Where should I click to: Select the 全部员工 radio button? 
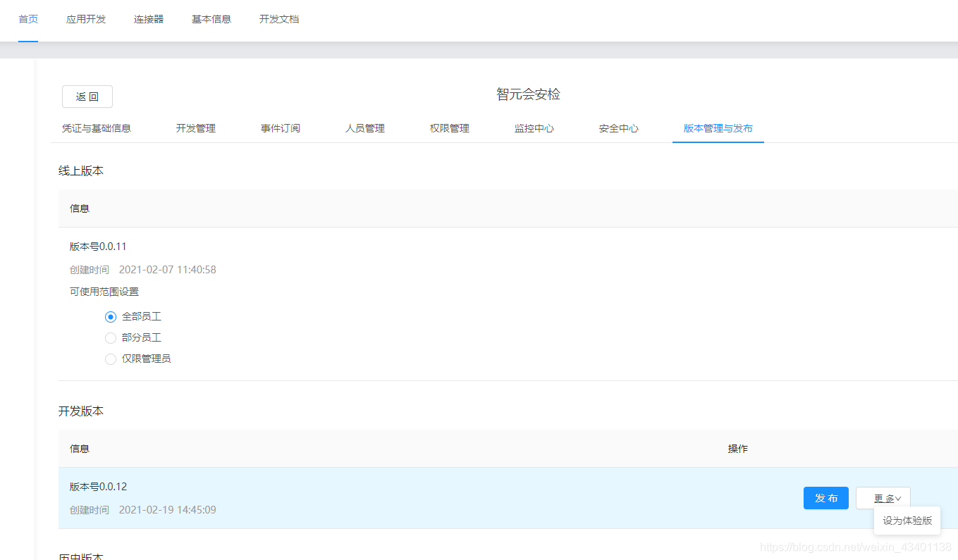[111, 317]
